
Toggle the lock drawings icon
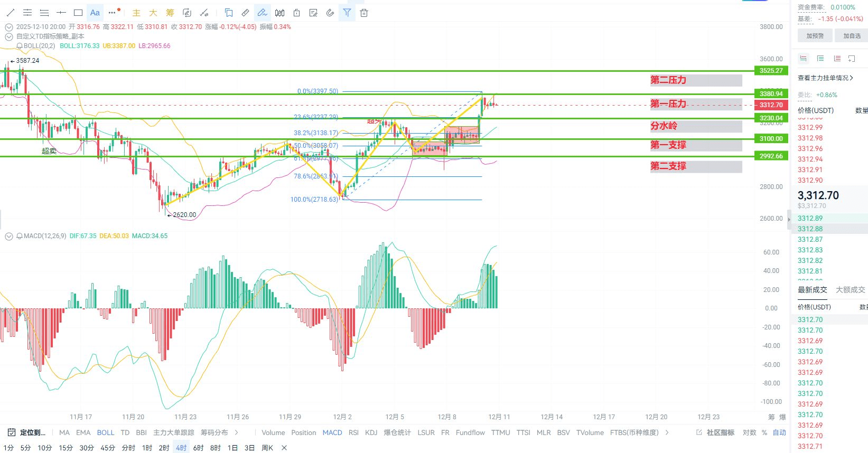296,13
